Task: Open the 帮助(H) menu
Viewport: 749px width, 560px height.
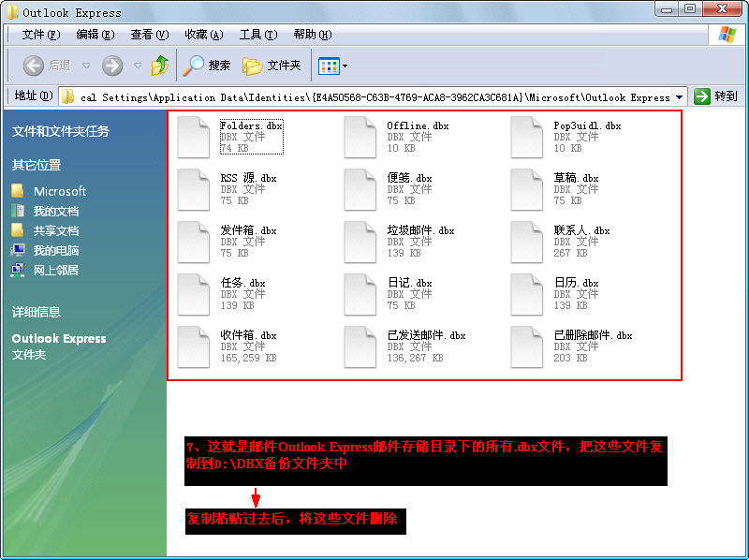Action: [x=313, y=35]
